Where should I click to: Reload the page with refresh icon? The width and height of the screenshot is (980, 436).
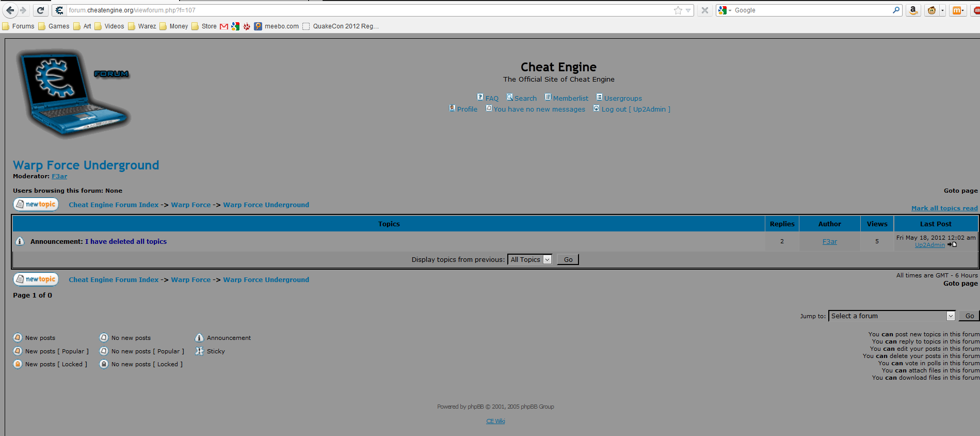tap(40, 10)
